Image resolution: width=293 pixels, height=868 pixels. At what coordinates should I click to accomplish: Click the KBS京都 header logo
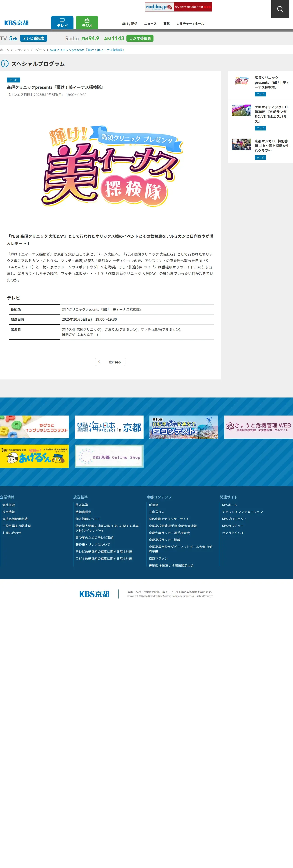16,23
